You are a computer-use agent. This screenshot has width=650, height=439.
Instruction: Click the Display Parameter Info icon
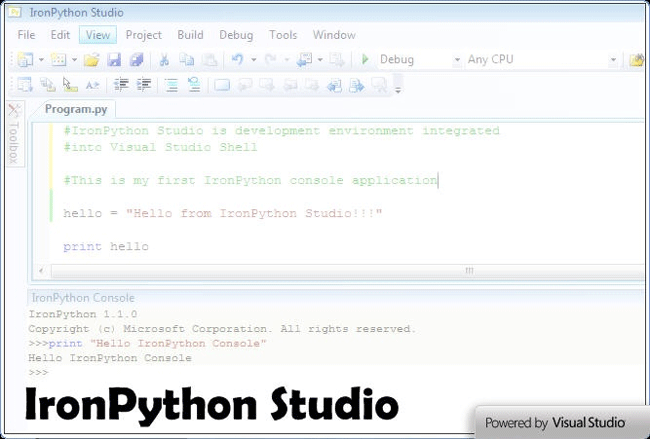(x=48, y=85)
